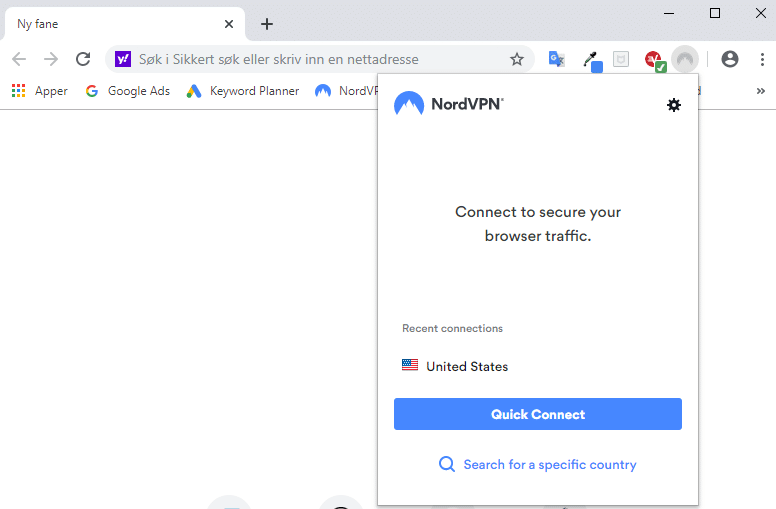The width and height of the screenshot is (776, 509).
Task: Click the Quick Connect button
Action: click(x=537, y=414)
